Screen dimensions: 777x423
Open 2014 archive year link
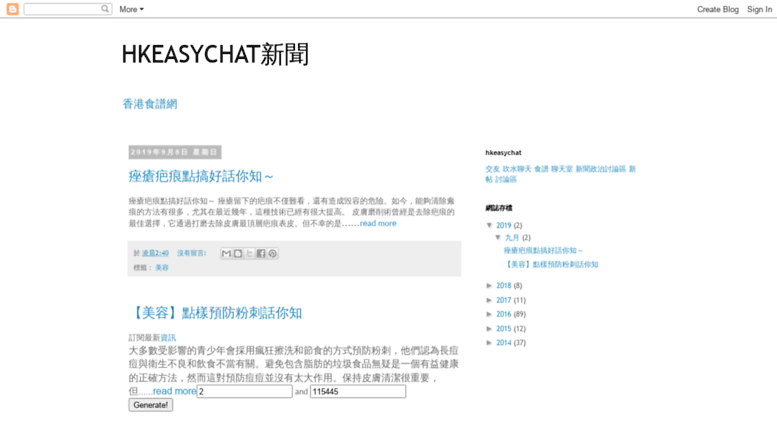pyautogui.click(x=503, y=343)
